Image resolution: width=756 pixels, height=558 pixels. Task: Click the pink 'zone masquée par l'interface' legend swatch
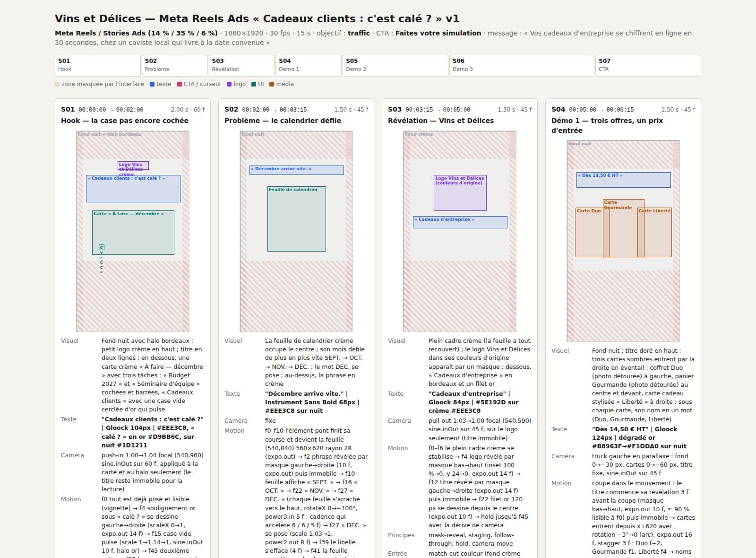(57, 84)
